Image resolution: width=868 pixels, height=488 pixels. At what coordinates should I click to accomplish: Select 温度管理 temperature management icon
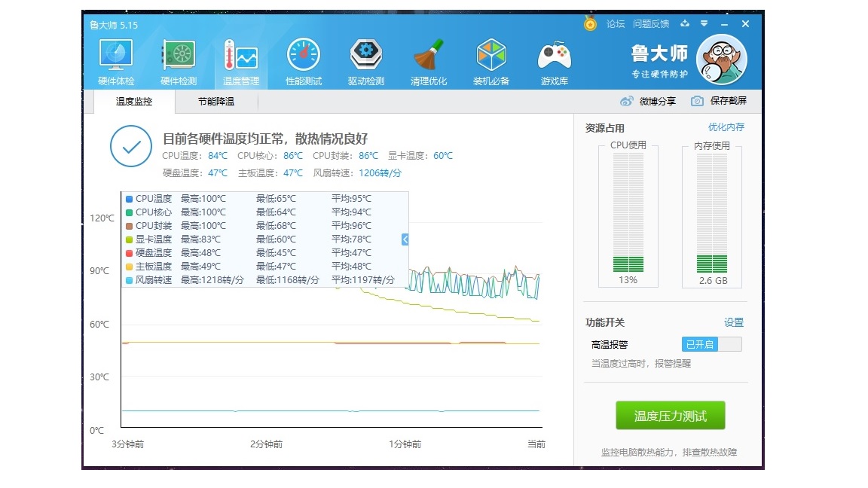(241, 62)
